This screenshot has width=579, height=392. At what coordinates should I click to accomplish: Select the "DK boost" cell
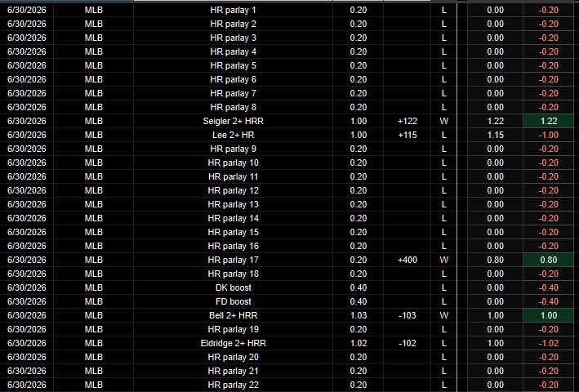[x=233, y=288]
